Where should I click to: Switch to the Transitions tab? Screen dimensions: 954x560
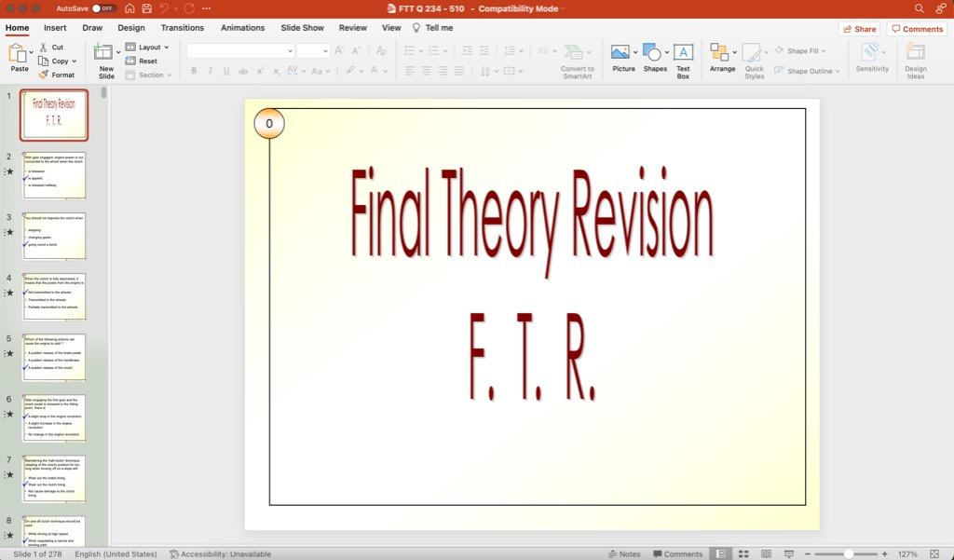coord(182,27)
